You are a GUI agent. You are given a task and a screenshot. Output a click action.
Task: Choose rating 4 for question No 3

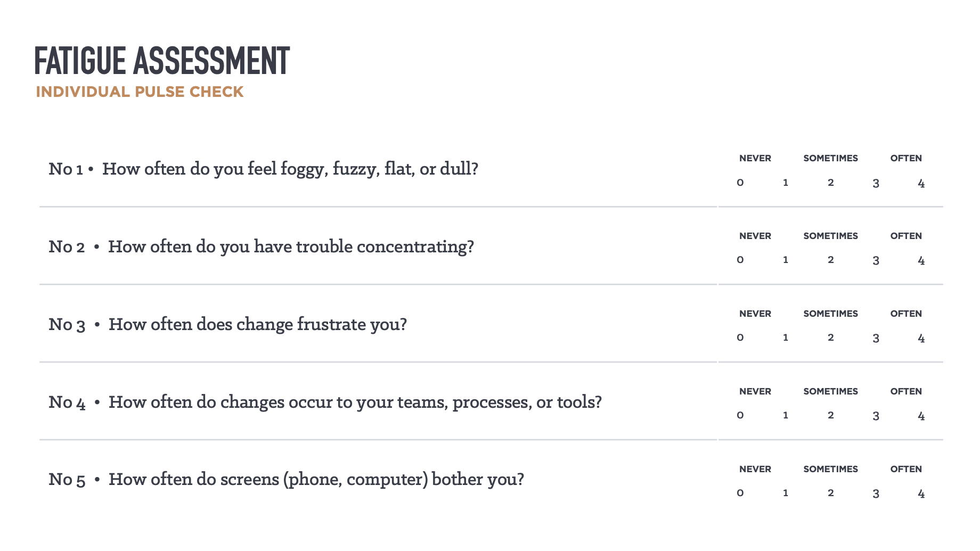click(x=921, y=338)
